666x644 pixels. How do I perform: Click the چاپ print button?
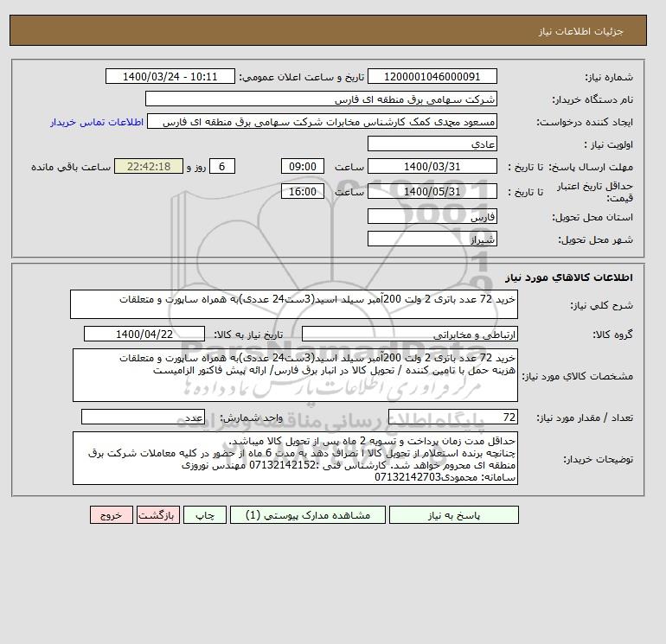click(205, 515)
